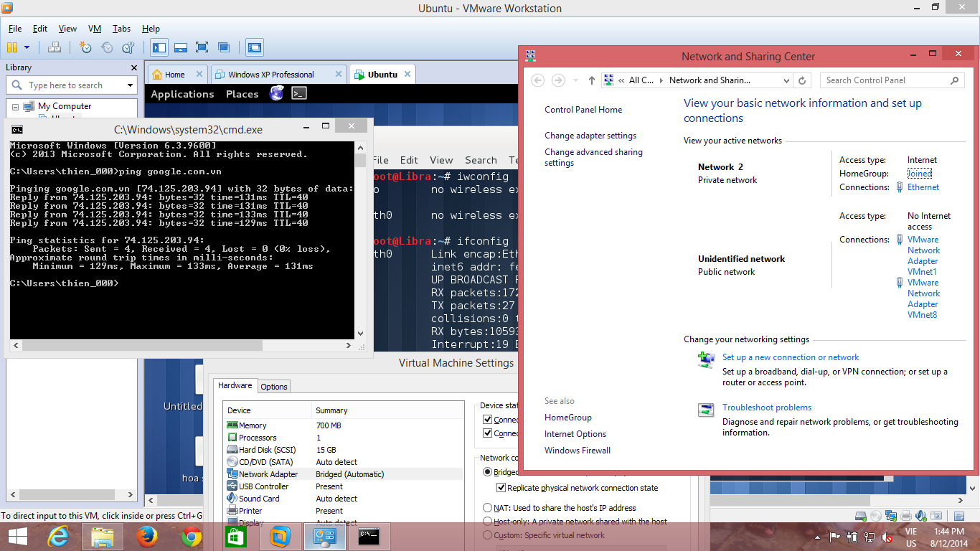Screen dimensions: 980x551
Task: Click hard disk status icon in VMware
Action: coord(861,516)
